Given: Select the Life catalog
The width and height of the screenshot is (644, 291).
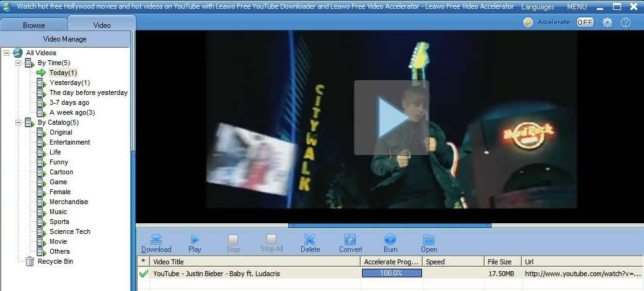Looking at the screenshot, I should 55,152.
